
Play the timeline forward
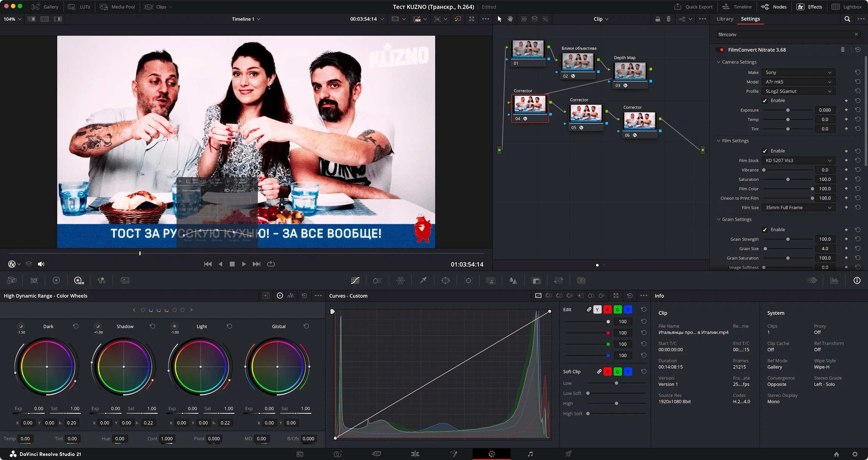(x=244, y=264)
